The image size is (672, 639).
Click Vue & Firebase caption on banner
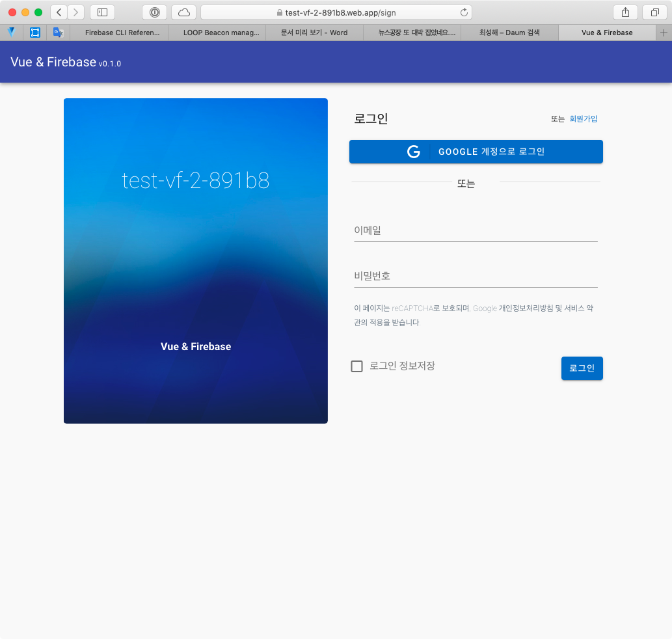coord(196,346)
